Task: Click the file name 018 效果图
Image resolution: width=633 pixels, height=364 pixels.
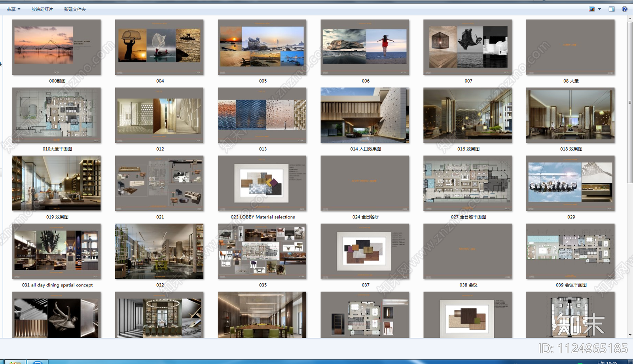Action: (x=571, y=149)
